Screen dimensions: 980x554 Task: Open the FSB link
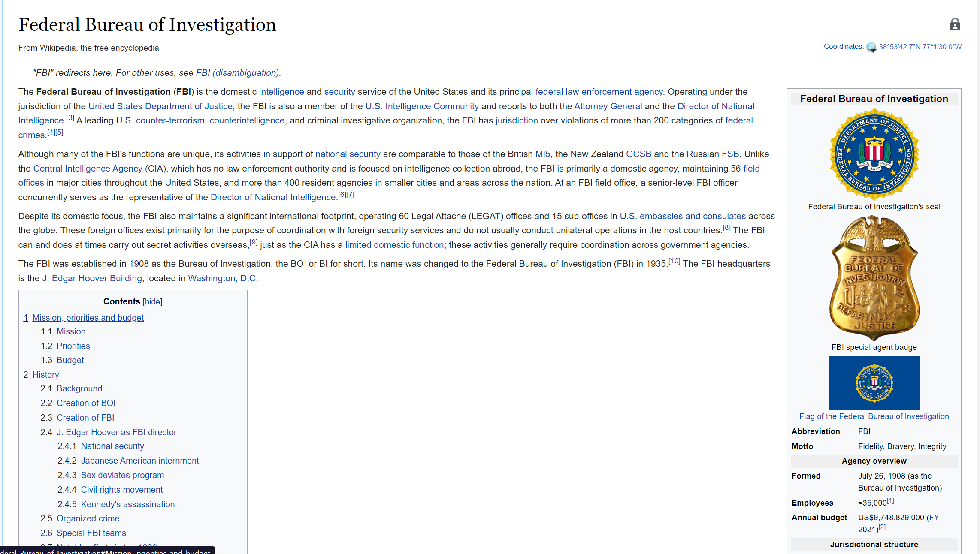(x=730, y=154)
